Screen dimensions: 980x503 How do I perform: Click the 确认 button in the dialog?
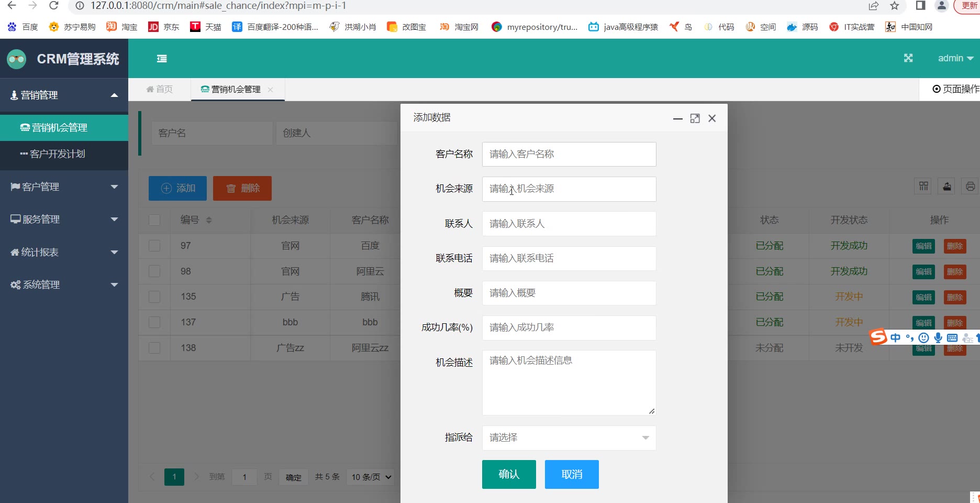[508, 474]
